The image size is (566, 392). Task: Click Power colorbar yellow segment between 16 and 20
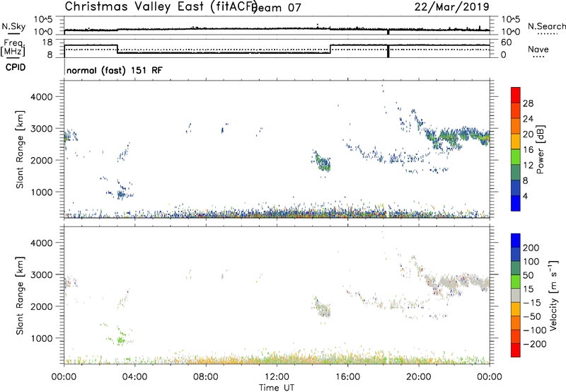pyautogui.click(x=516, y=142)
